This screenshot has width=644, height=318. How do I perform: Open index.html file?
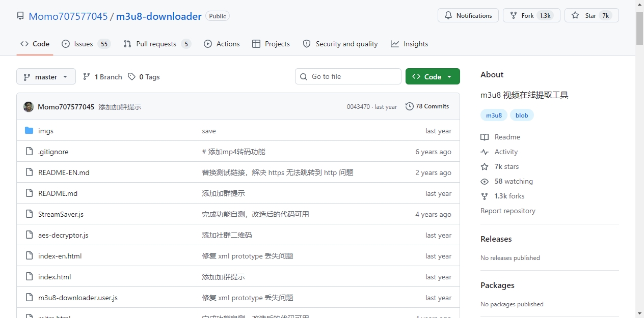click(55, 277)
